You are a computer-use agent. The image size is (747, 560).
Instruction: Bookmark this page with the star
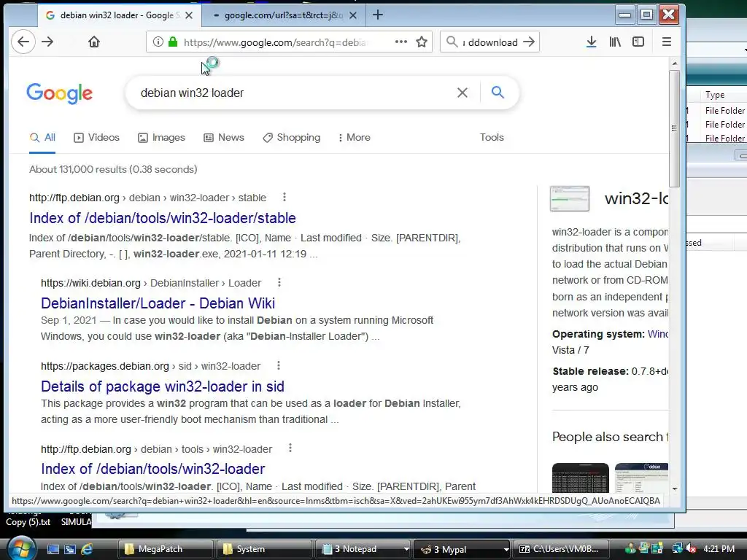point(422,42)
